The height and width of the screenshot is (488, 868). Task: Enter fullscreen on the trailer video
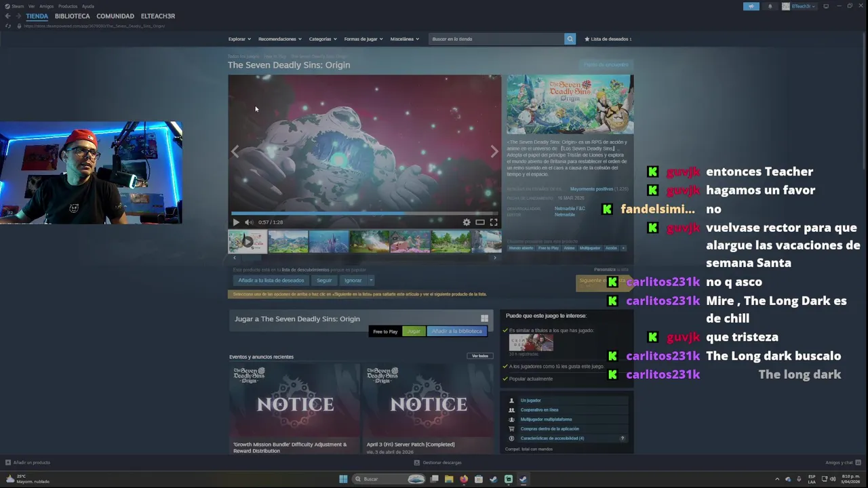pyautogui.click(x=494, y=222)
